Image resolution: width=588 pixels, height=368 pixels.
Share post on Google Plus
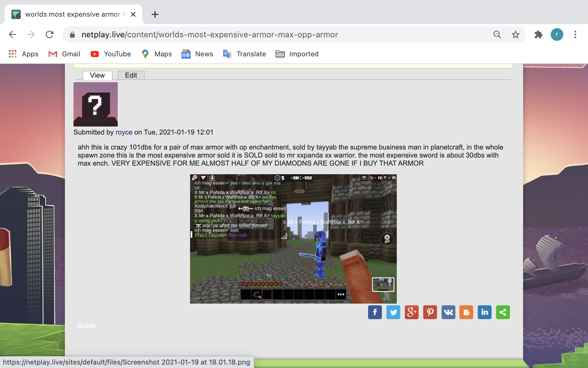pos(412,312)
